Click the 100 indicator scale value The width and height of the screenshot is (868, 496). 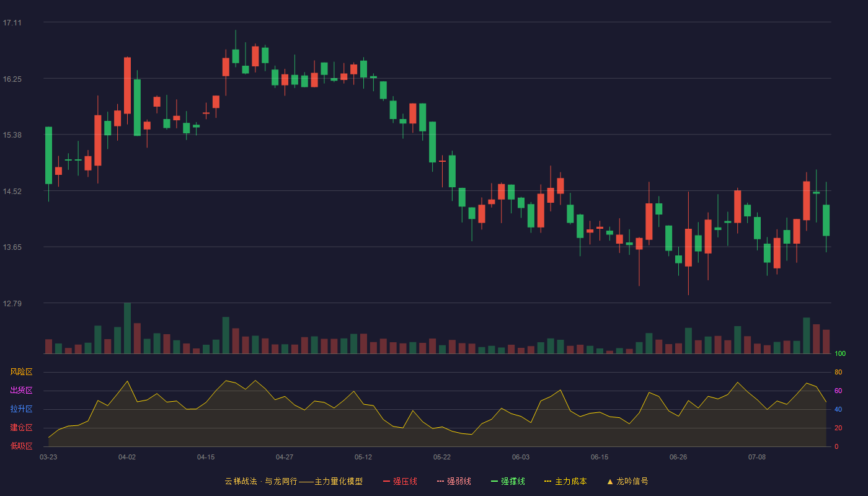[x=840, y=353]
